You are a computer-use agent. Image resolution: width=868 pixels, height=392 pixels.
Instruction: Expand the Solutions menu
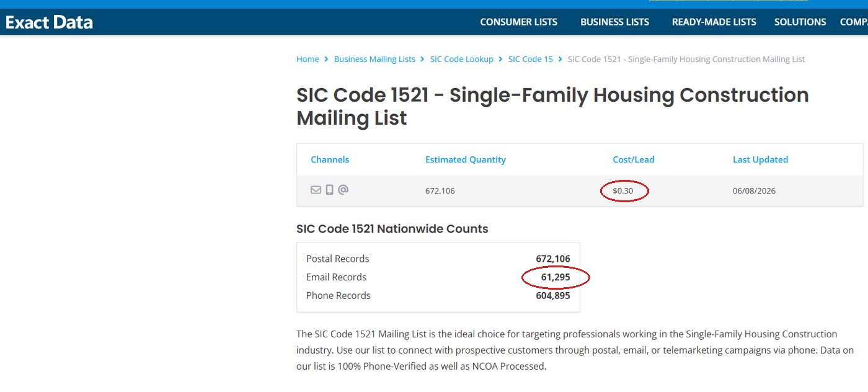800,22
